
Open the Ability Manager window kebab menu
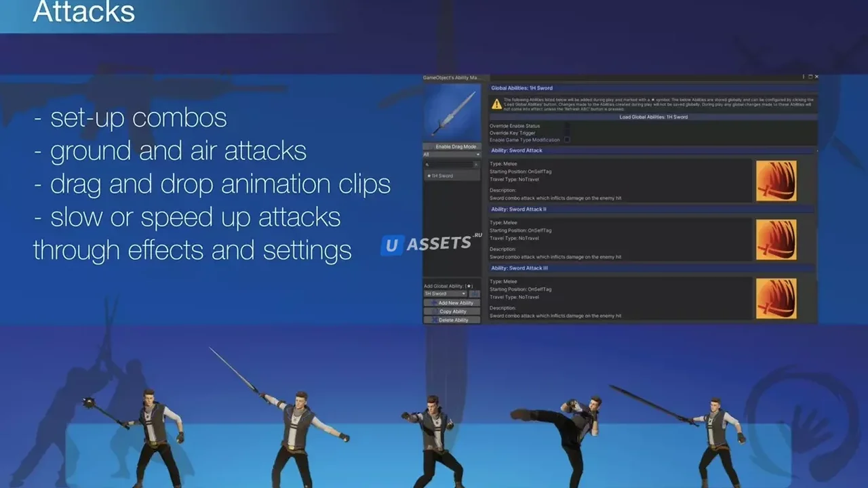pyautogui.click(x=804, y=77)
